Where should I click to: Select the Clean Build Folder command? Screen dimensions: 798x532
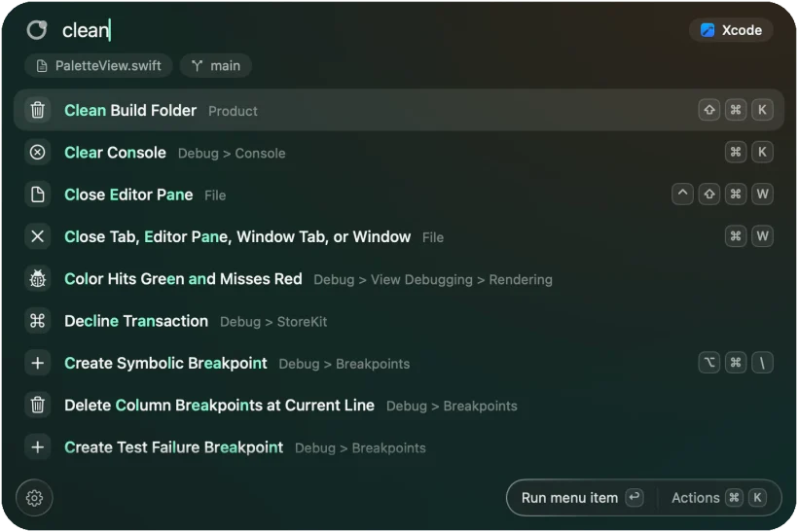point(398,110)
